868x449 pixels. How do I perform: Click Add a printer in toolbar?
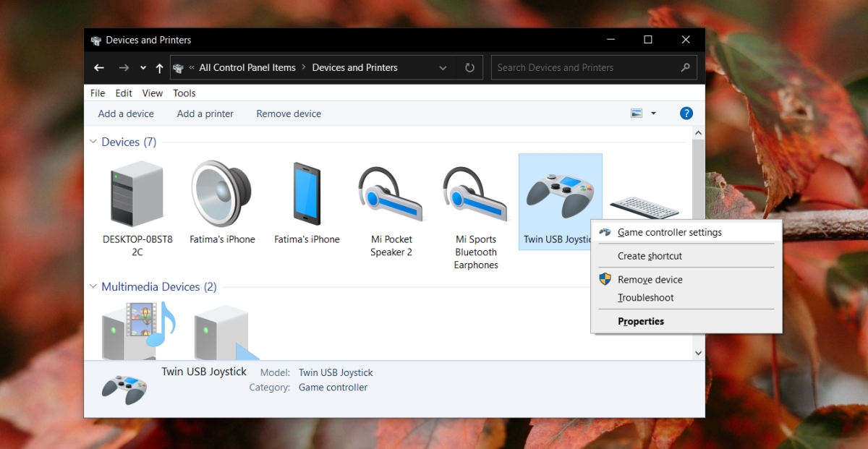[205, 114]
